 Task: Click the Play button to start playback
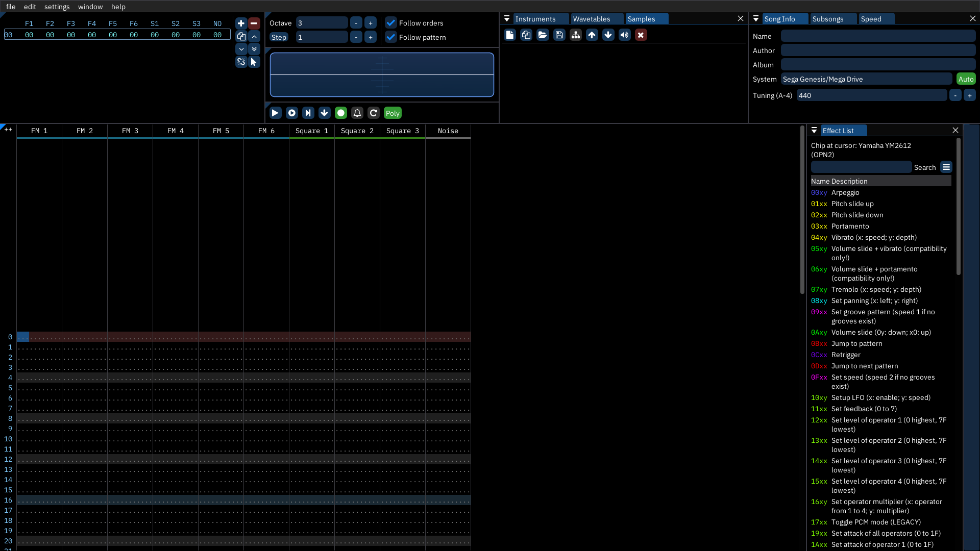tap(275, 113)
